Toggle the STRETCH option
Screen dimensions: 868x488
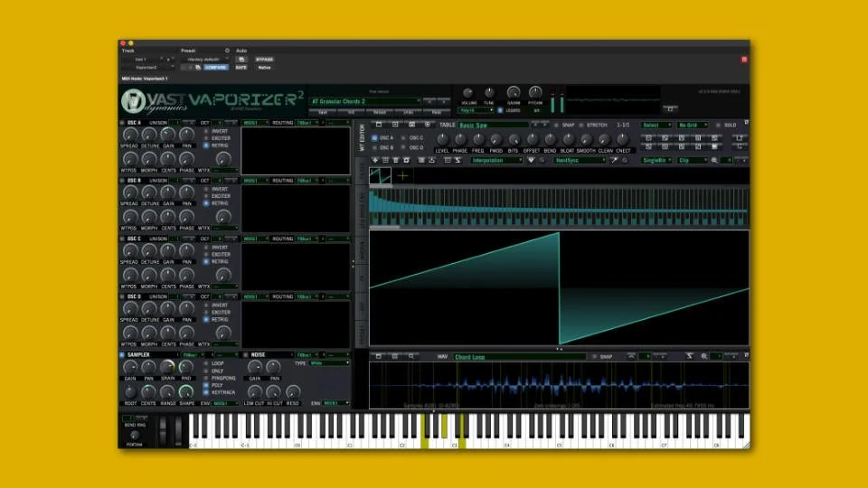pos(581,125)
